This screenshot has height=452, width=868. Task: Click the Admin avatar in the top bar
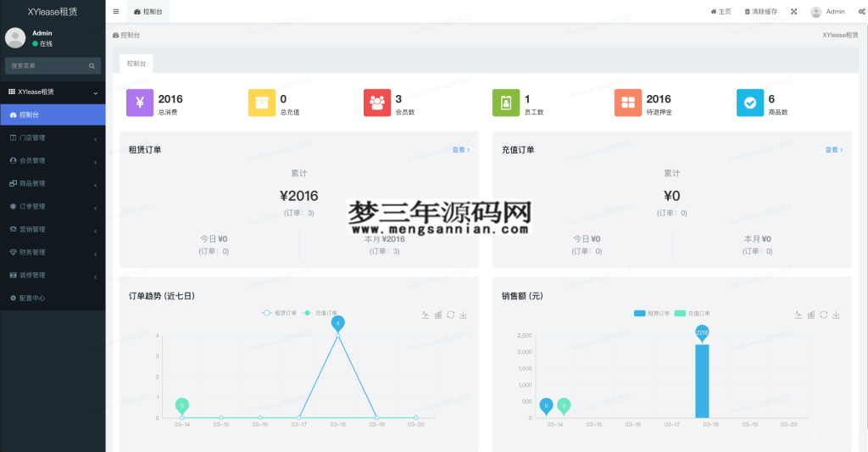(x=816, y=12)
